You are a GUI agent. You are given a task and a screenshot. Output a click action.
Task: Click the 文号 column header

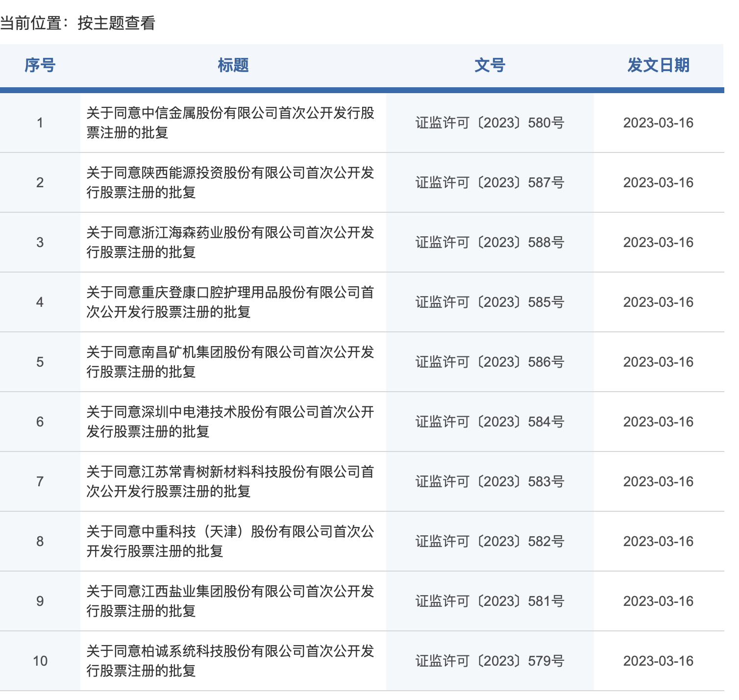pyautogui.click(x=490, y=65)
